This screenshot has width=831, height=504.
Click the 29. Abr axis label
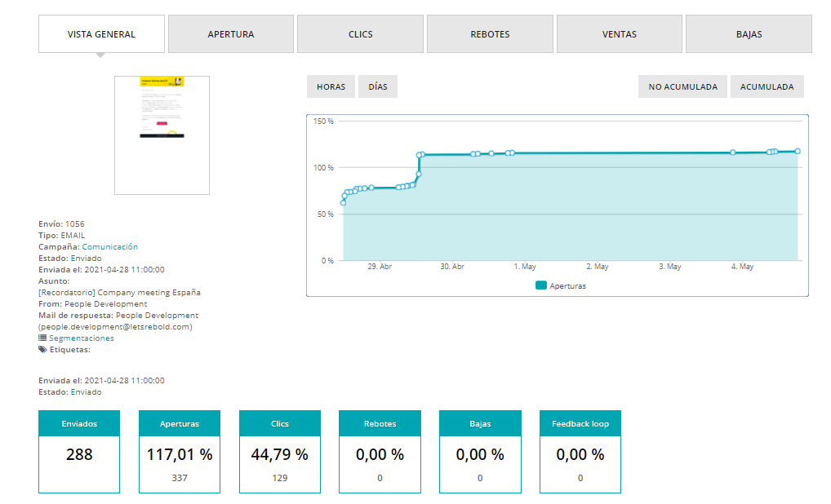tap(380, 267)
